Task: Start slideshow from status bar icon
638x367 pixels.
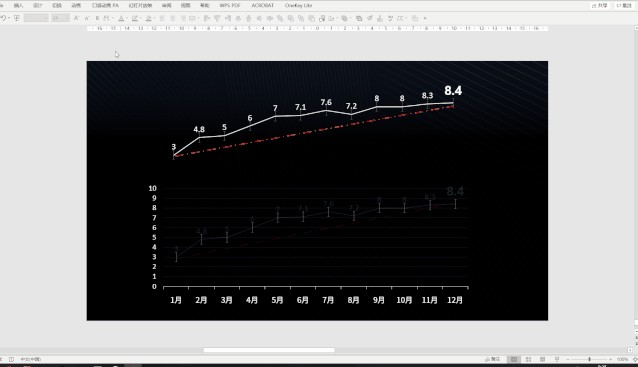Action: (557, 359)
